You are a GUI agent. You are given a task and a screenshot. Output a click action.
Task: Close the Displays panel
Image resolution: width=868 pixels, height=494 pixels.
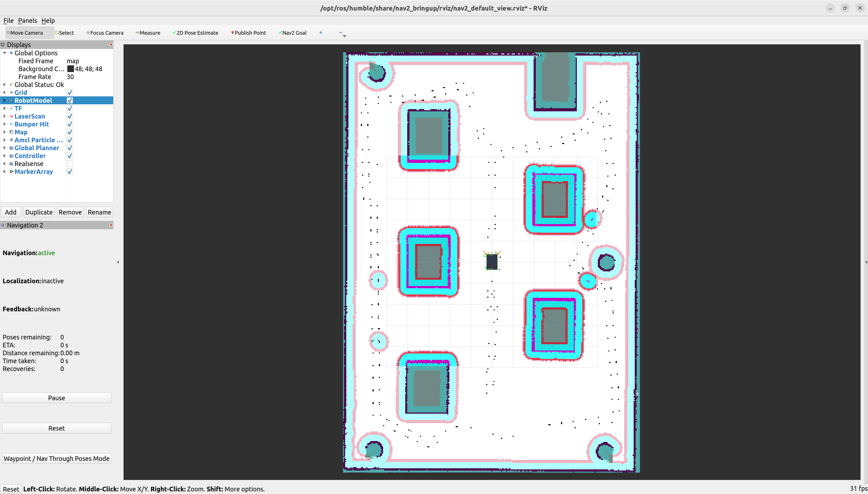click(111, 44)
